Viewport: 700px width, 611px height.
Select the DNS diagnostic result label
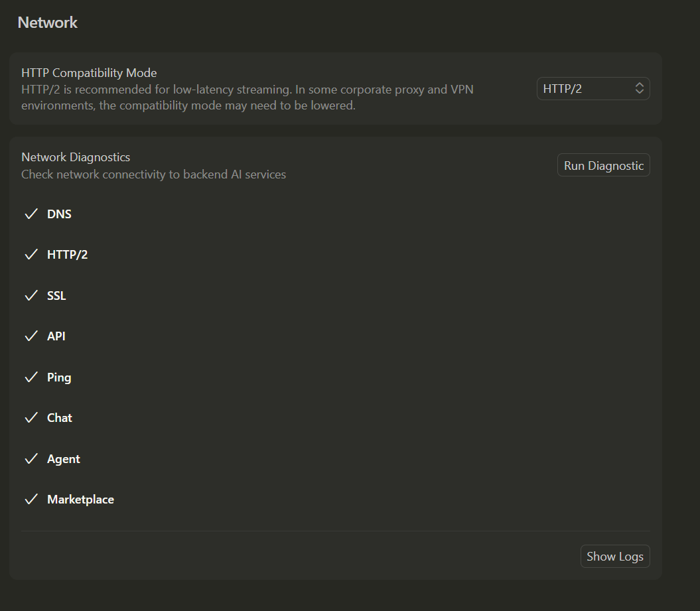(59, 214)
